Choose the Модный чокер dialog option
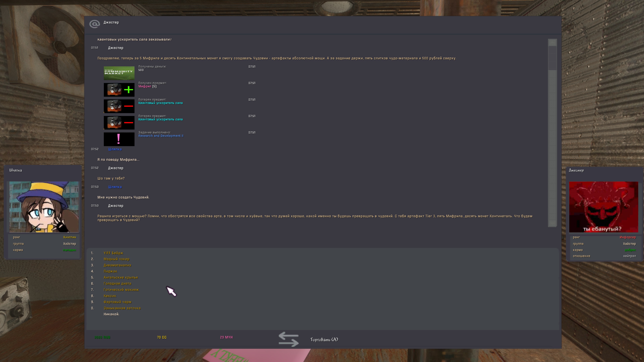The width and height of the screenshot is (644, 362). (x=117, y=259)
